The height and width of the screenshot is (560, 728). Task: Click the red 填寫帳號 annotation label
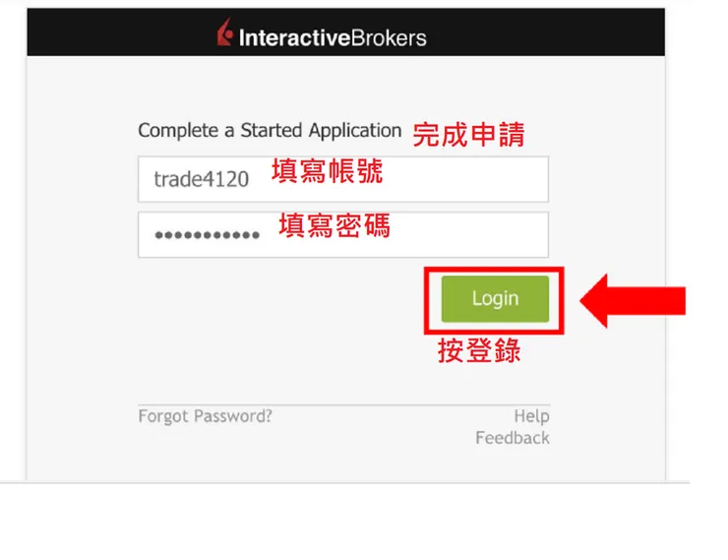pyautogui.click(x=328, y=171)
